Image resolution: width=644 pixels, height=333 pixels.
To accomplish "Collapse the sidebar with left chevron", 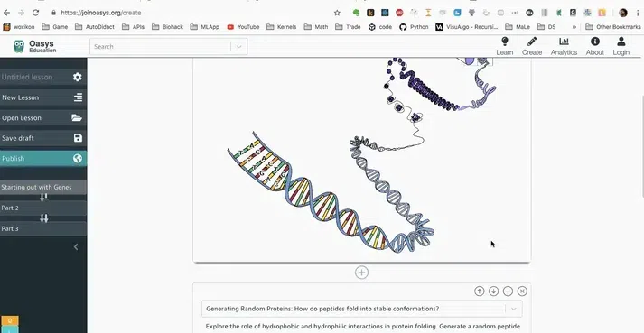I will tap(76, 246).
